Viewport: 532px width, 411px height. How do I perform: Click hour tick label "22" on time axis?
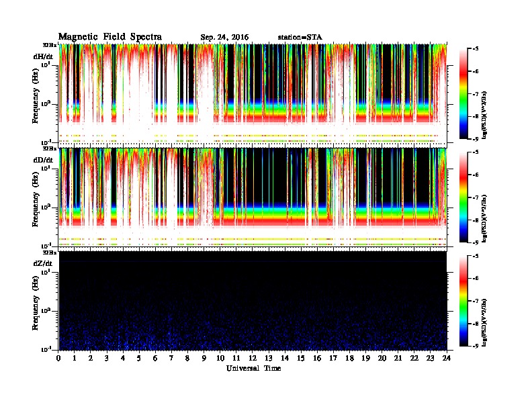414,358
